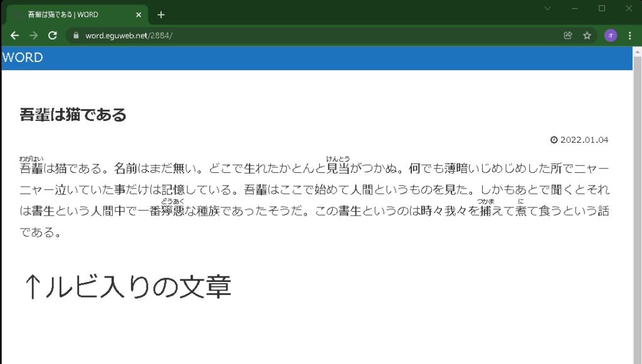The image size is (642, 364).
Task: Open the WORD site header link
Action: pyautogui.click(x=23, y=58)
